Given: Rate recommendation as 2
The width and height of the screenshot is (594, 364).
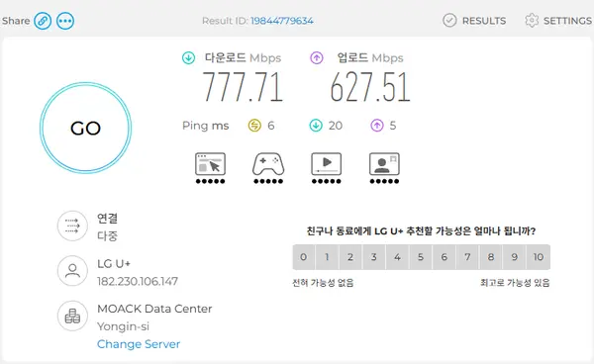Looking at the screenshot, I should pyautogui.click(x=350, y=257).
